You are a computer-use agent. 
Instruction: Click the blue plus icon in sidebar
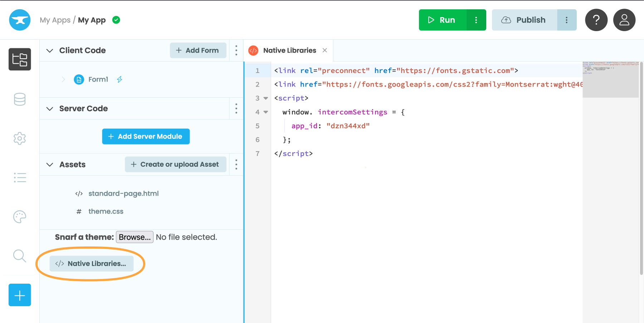pyautogui.click(x=20, y=295)
